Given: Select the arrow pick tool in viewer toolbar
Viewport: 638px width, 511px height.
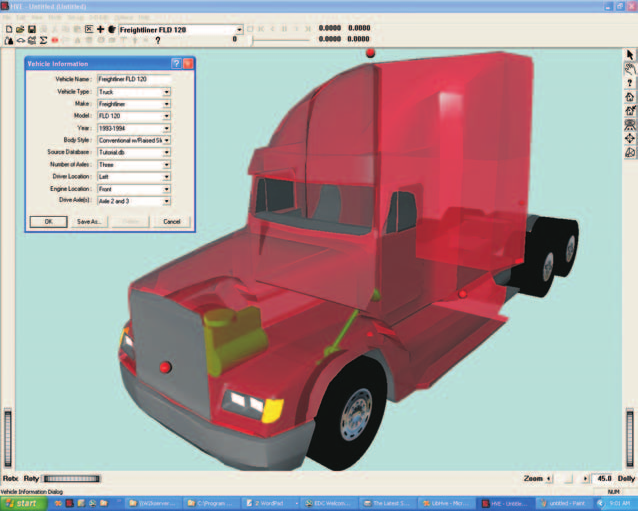Looking at the screenshot, I should [x=630, y=55].
